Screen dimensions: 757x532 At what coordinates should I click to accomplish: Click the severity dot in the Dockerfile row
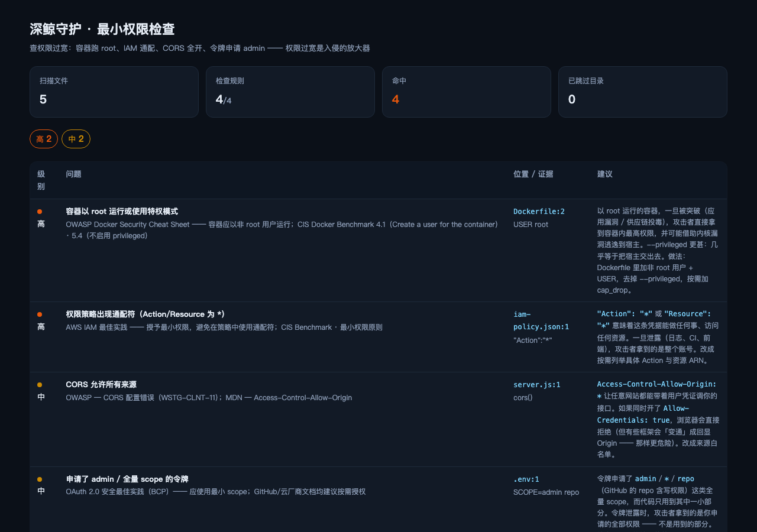(40, 211)
